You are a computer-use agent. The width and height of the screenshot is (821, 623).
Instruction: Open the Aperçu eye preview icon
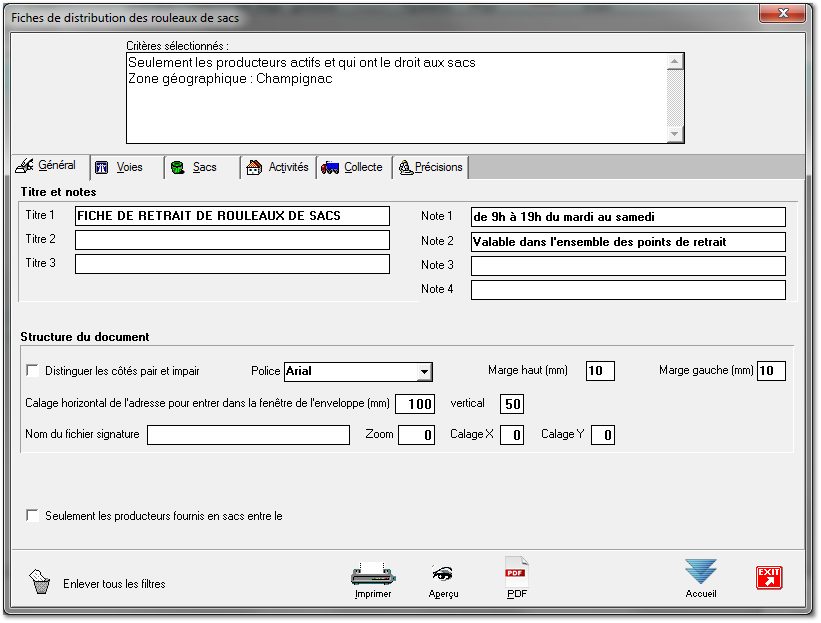443,574
